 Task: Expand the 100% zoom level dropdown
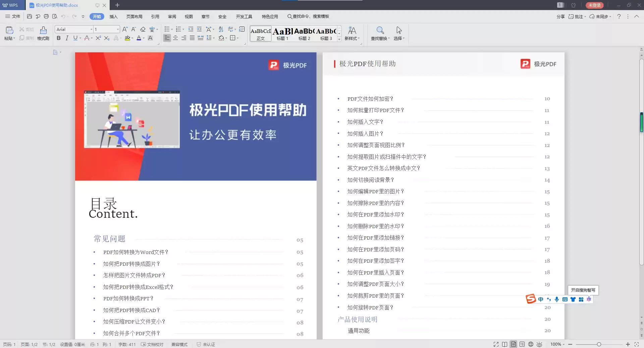click(x=563, y=344)
